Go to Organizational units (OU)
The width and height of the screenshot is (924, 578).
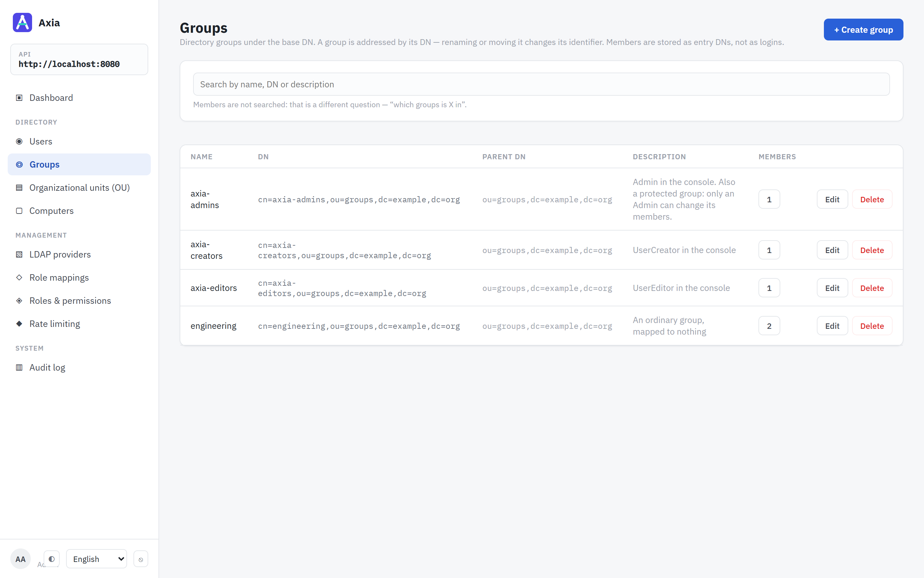pos(79,188)
